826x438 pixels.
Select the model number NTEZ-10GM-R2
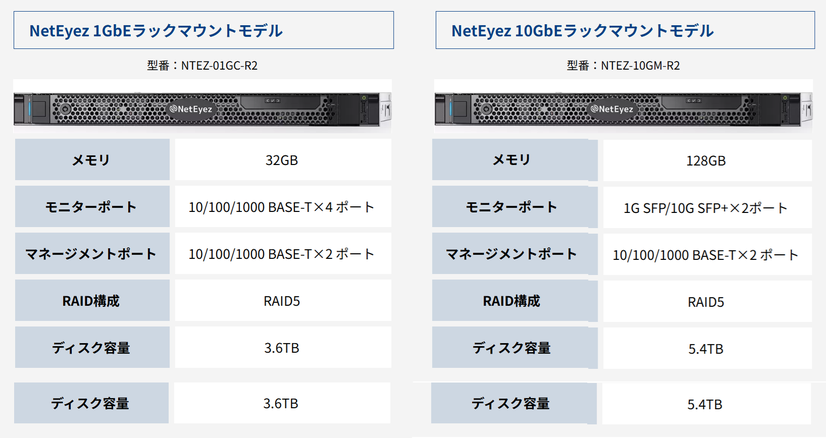tap(640, 66)
